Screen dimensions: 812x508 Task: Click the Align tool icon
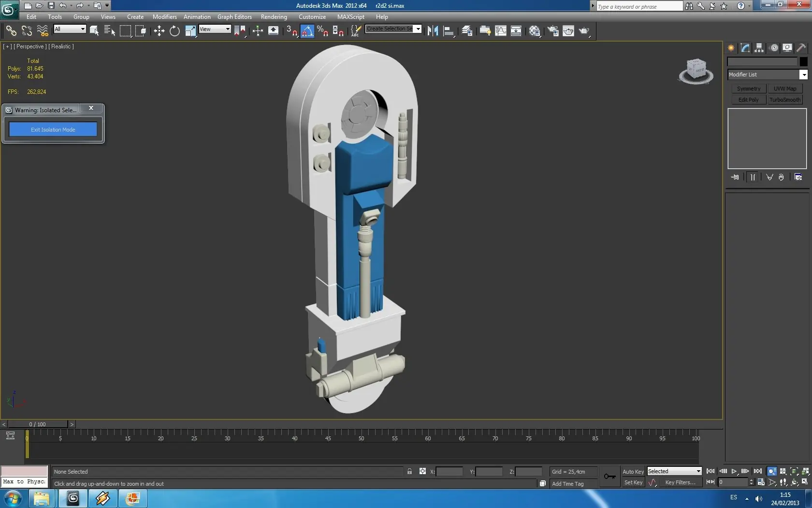tap(449, 31)
